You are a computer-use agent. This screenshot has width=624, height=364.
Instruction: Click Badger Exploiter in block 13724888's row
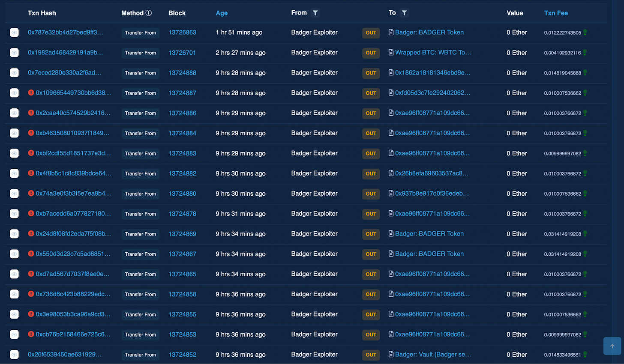tap(314, 73)
